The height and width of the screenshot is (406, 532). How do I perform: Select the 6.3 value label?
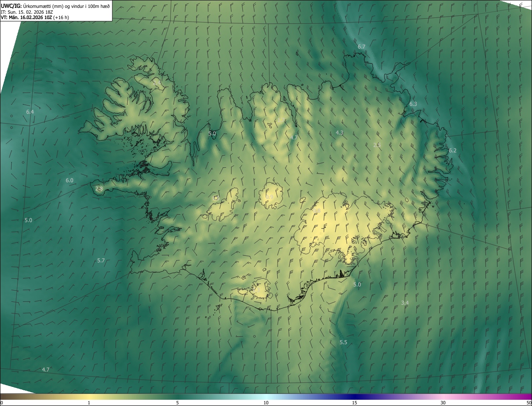pyautogui.click(x=413, y=104)
